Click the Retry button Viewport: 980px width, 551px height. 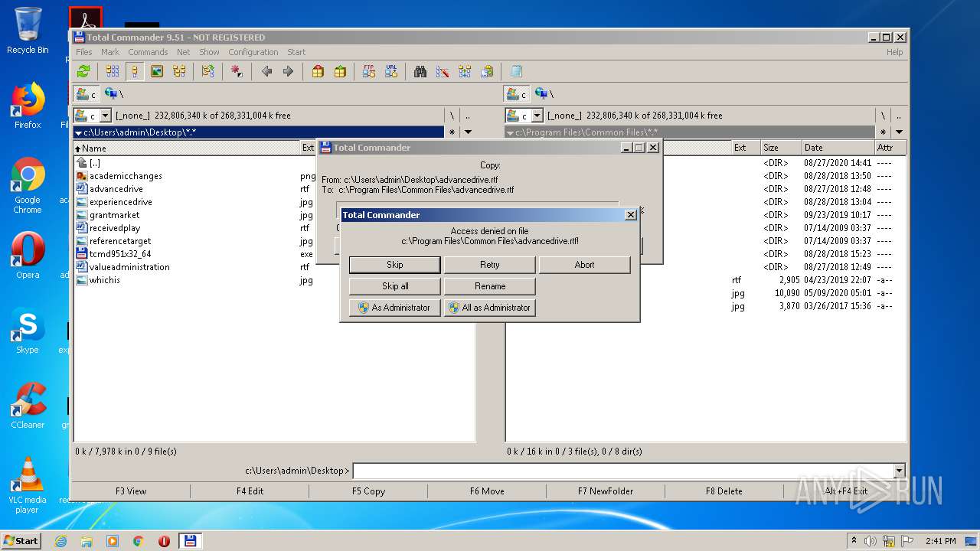[490, 265]
